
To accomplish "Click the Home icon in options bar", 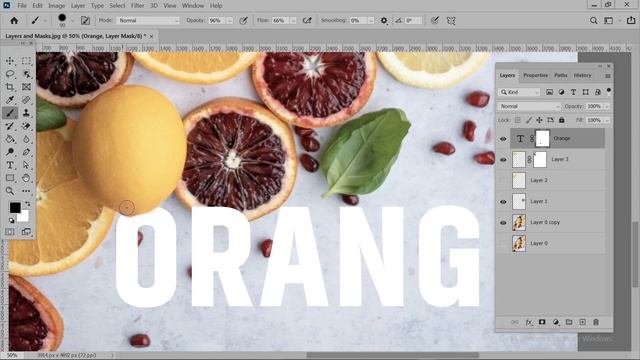I will [14, 20].
